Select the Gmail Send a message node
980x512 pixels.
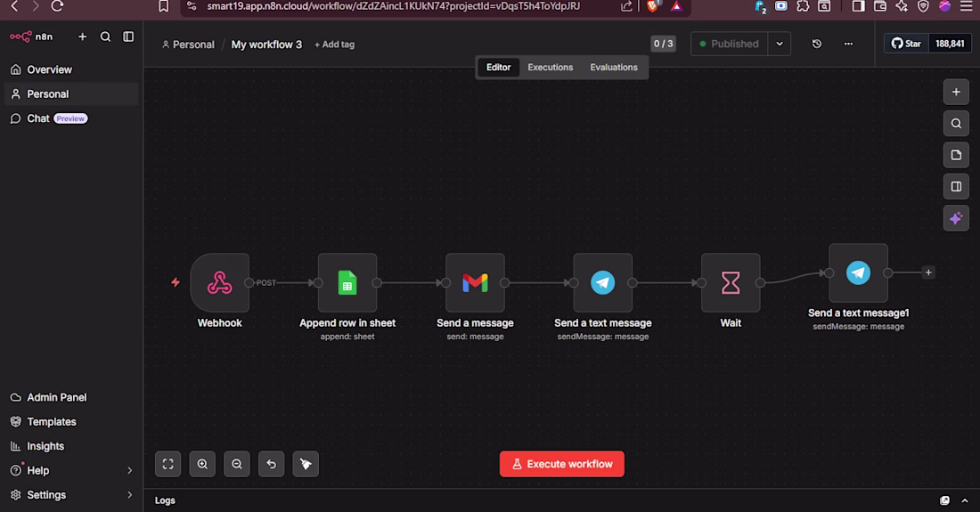(x=475, y=283)
